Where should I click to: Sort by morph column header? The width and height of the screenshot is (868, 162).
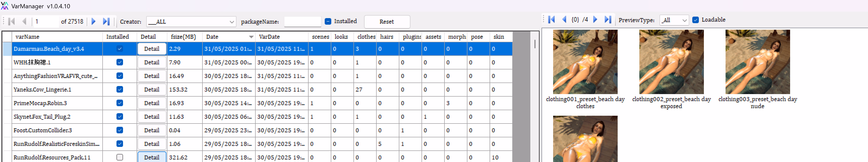tap(456, 37)
